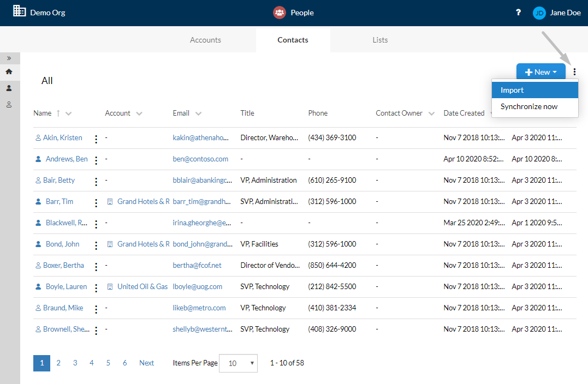Click the Demo Org building icon
588x384 pixels.
click(x=19, y=11)
